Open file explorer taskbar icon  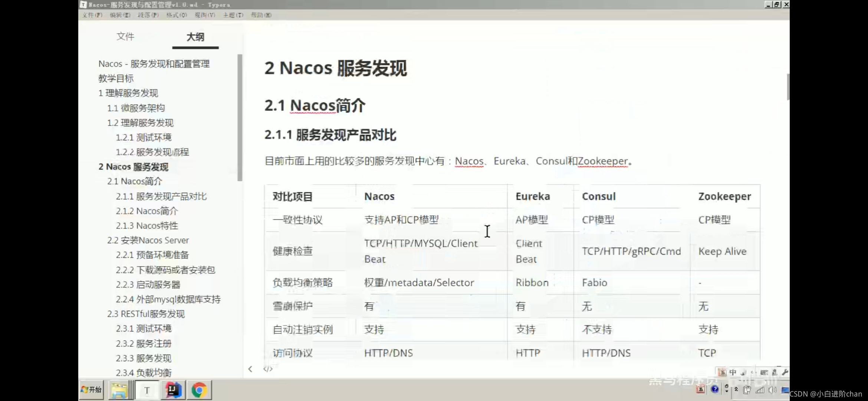[x=118, y=390]
